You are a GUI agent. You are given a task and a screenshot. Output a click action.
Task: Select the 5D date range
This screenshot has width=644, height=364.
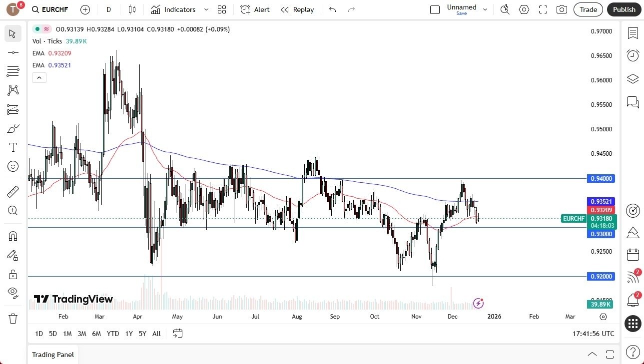(53, 334)
